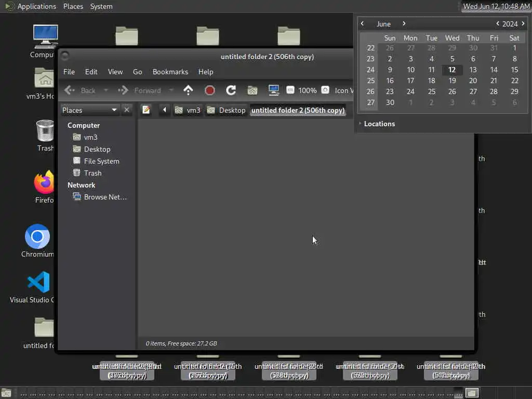The height and width of the screenshot is (399, 532).
Task: Open Trash in the Places sidebar
Action: click(92, 173)
